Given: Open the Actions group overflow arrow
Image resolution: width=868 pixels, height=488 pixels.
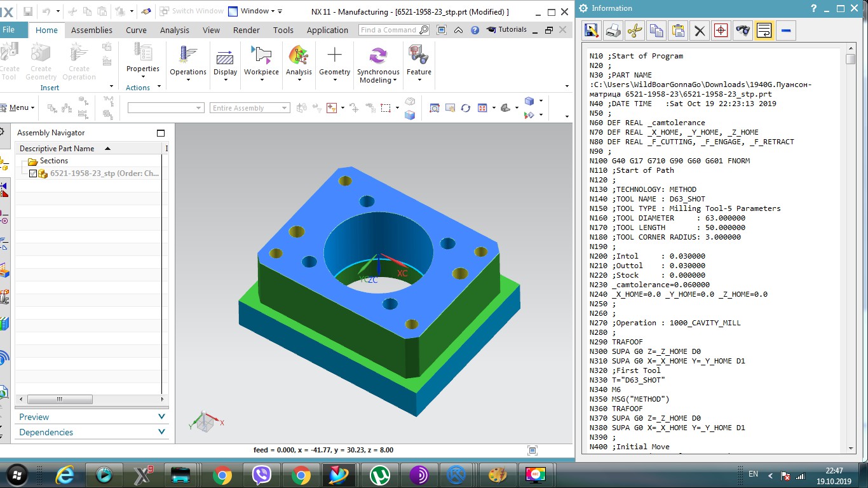Looking at the screenshot, I should [159, 87].
